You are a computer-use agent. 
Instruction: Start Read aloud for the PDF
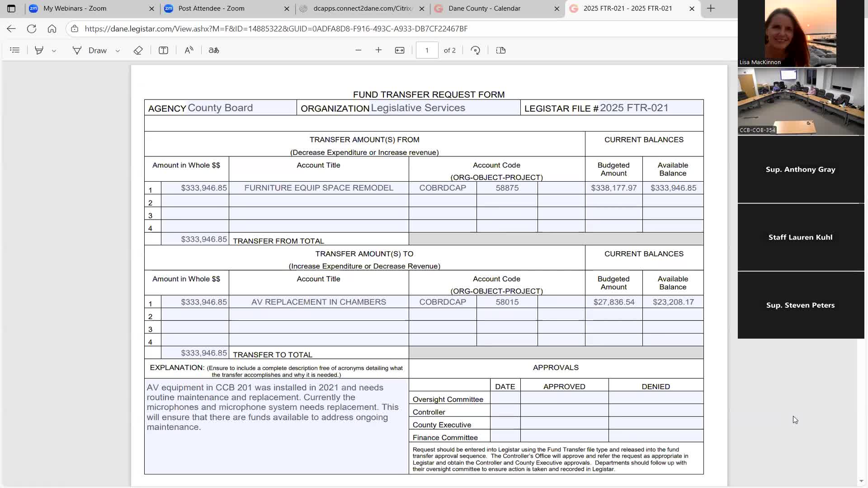189,50
